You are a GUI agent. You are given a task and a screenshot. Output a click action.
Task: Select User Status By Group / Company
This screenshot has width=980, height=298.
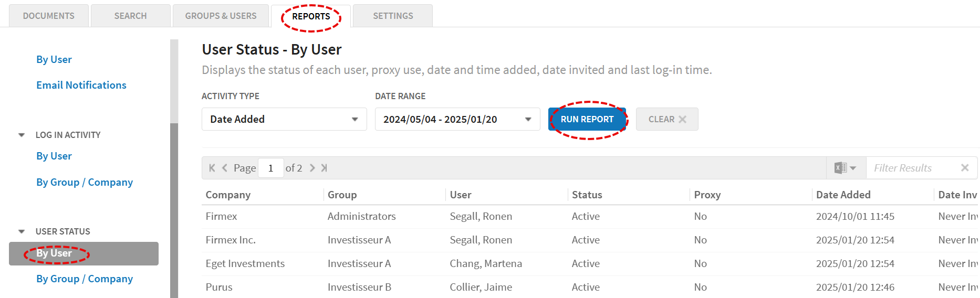pyautogui.click(x=85, y=279)
